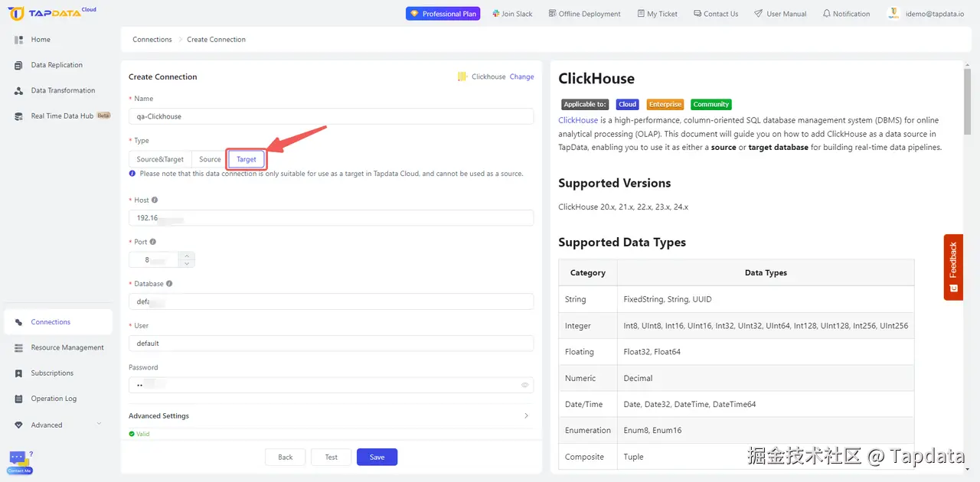Image resolution: width=980 pixels, height=482 pixels.
Task: Open Contact Us link
Action: click(716, 14)
